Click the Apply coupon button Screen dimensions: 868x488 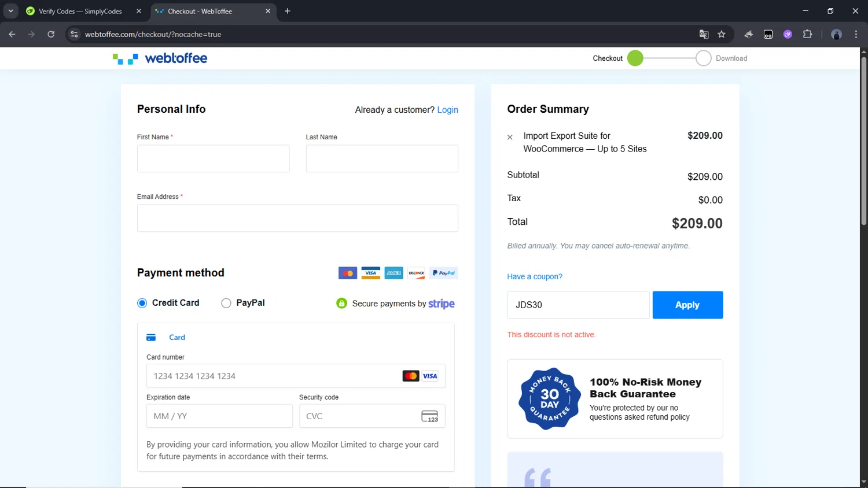687,305
